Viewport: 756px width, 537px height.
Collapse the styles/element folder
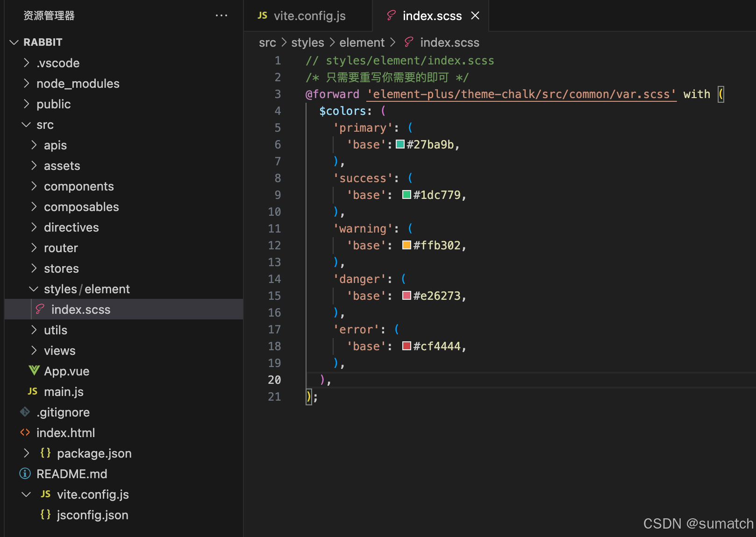(34, 289)
